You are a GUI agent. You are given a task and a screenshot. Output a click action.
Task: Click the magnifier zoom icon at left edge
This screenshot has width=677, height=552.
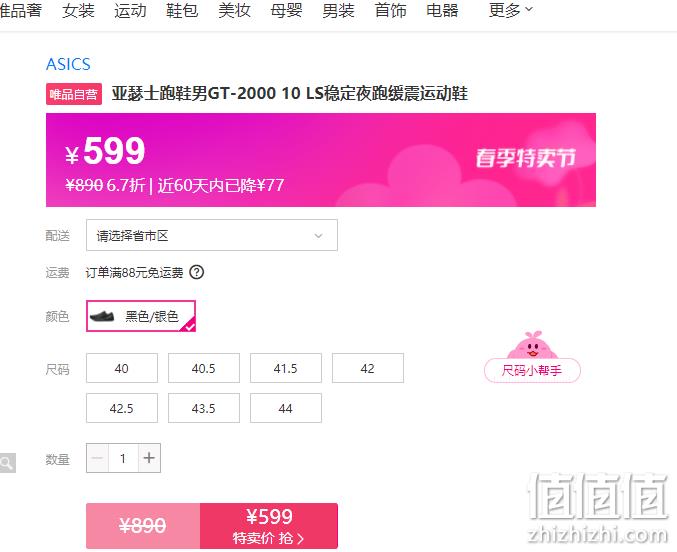coord(7,463)
